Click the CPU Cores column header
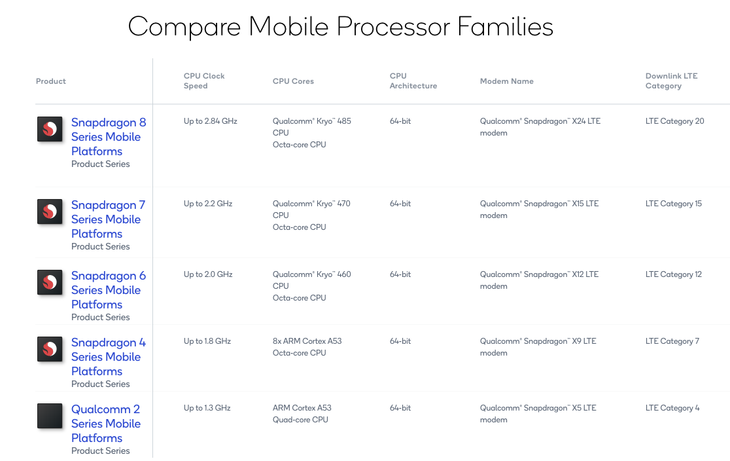 (x=293, y=81)
